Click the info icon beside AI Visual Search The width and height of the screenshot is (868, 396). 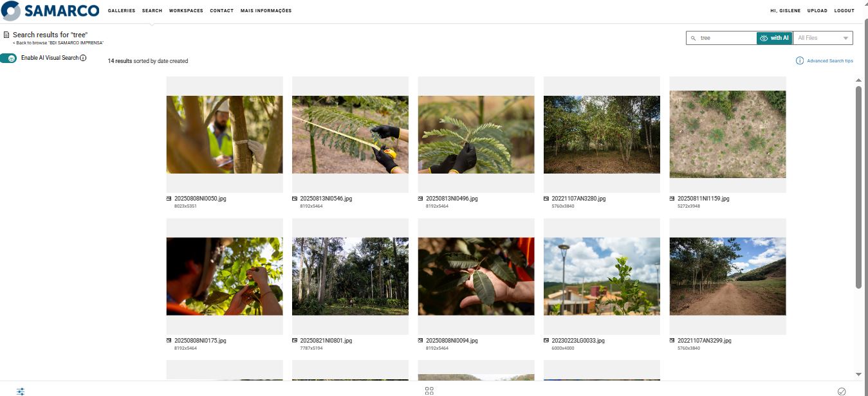tap(83, 58)
